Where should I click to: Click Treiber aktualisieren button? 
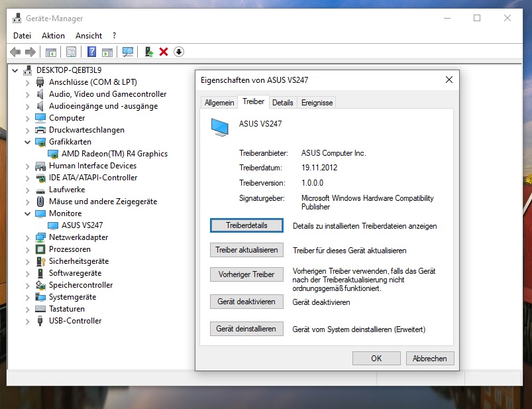(246, 250)
